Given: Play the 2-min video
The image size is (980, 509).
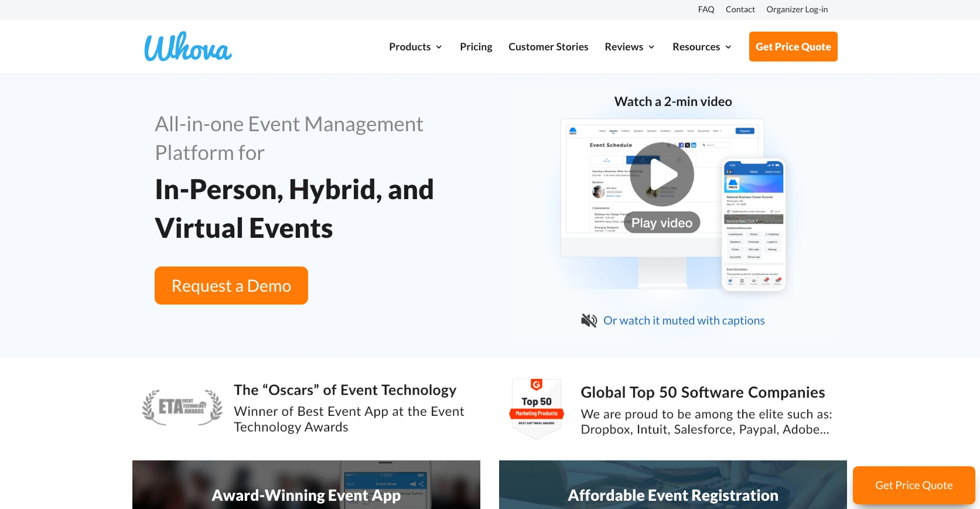Looking at the screenshot, I should pos(662,175).
